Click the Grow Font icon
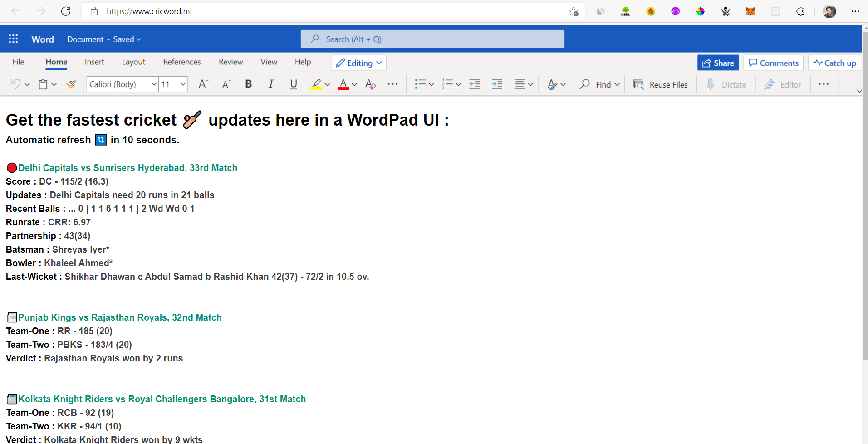868x444 pixels. (x=203, y=84)
